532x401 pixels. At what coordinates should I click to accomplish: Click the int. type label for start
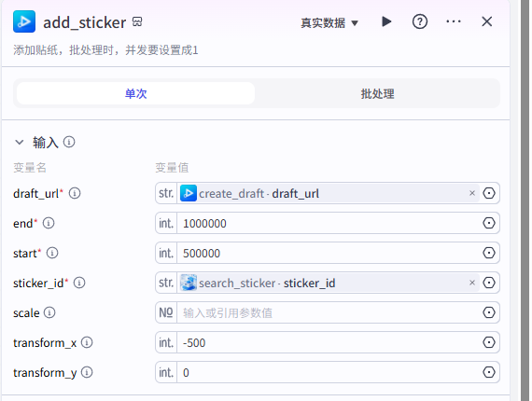[166, 253]
